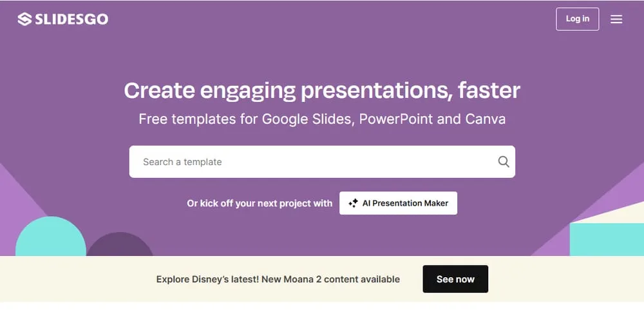Open the AI Presentation Maker
This screenshot has height=332, width=644.
pyautogui.click(x=398, y=203)
